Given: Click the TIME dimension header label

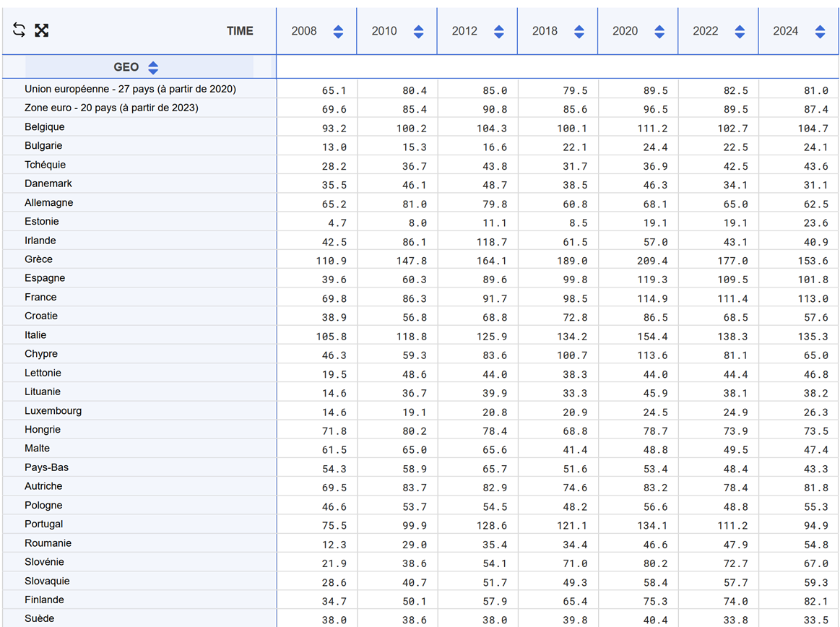Looking at the screenshot, I should 240,31.
